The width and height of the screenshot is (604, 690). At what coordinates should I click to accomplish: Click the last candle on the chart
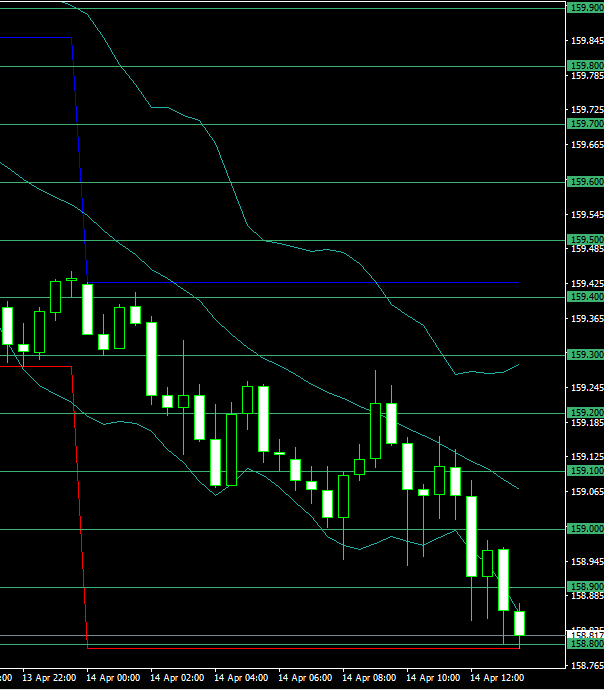click(519, 623)
